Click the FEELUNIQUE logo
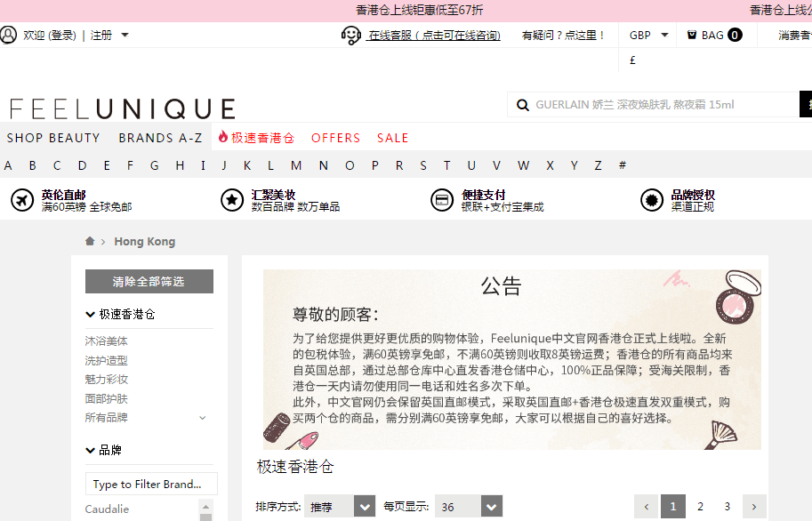The width and height of the screenshot is (812, 521). coord(122,108)
